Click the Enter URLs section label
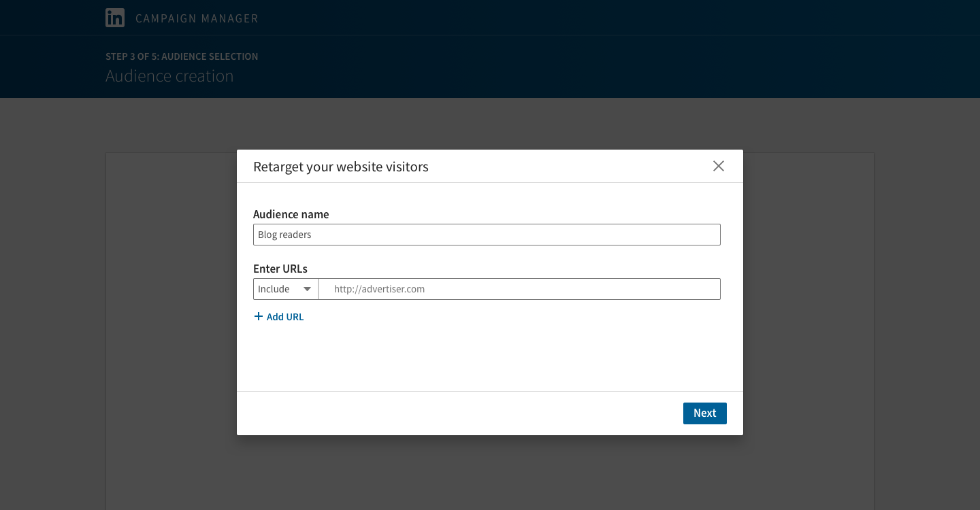The image size is (980, 510). (280, 269)
